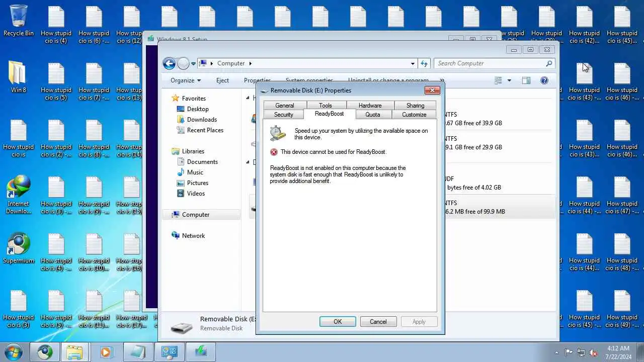Open the Recycle Bin desktop icon
The width and height of the screenshot is (644, 362).
tap(19, 21)
